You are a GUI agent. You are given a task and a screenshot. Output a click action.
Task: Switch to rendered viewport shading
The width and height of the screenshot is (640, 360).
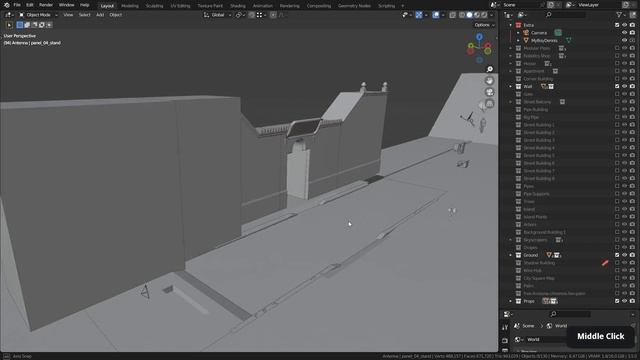click(484, 15)
